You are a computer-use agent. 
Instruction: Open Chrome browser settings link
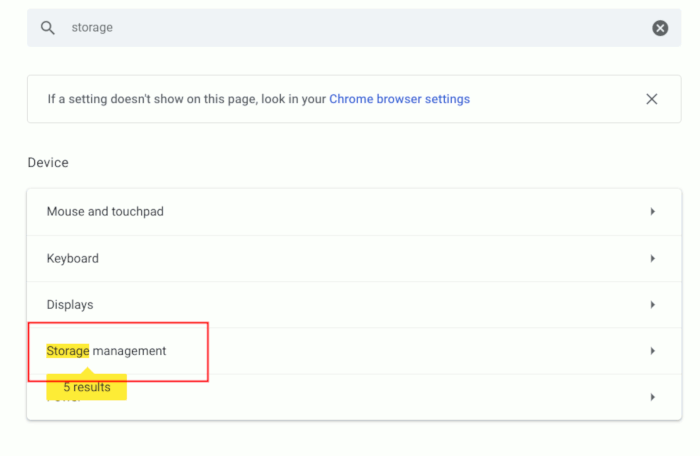399,99
